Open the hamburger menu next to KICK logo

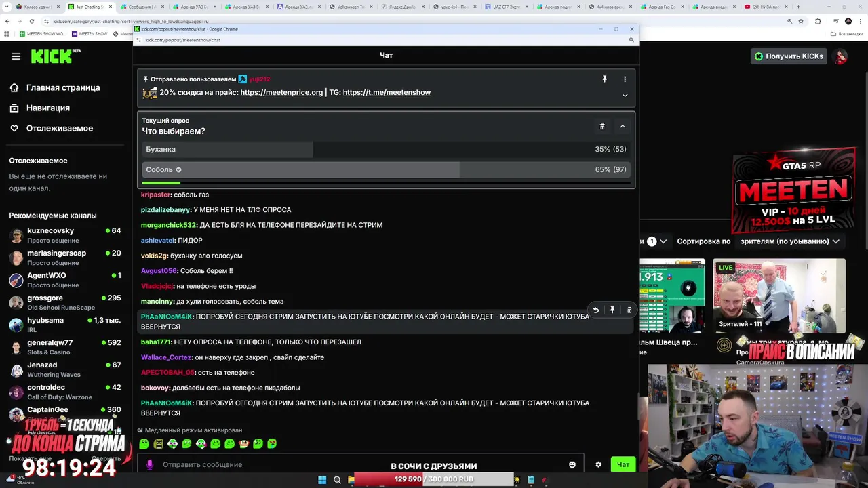[x=16, y=56]
